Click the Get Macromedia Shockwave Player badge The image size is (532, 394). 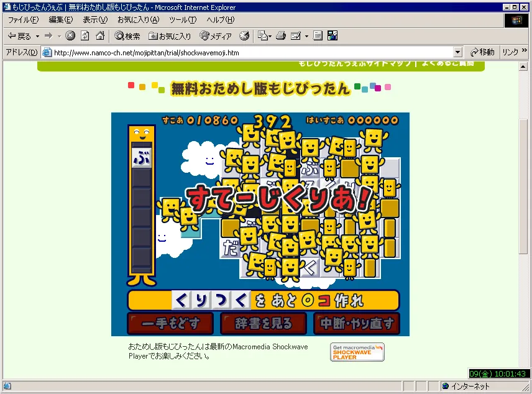coord(357,352)
